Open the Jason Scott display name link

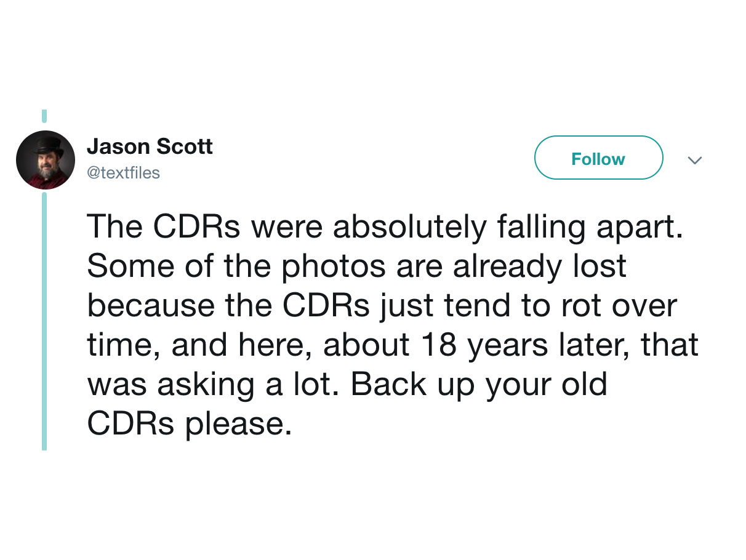point(150,146)
